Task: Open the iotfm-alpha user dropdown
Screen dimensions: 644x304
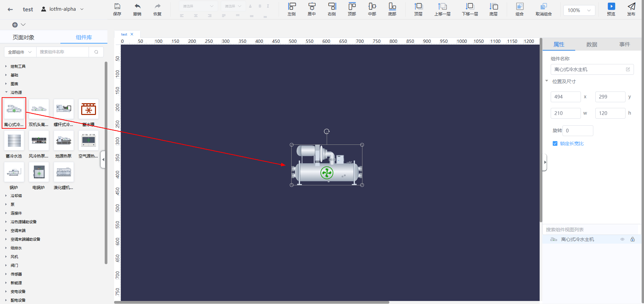Action: pos(62,9)
